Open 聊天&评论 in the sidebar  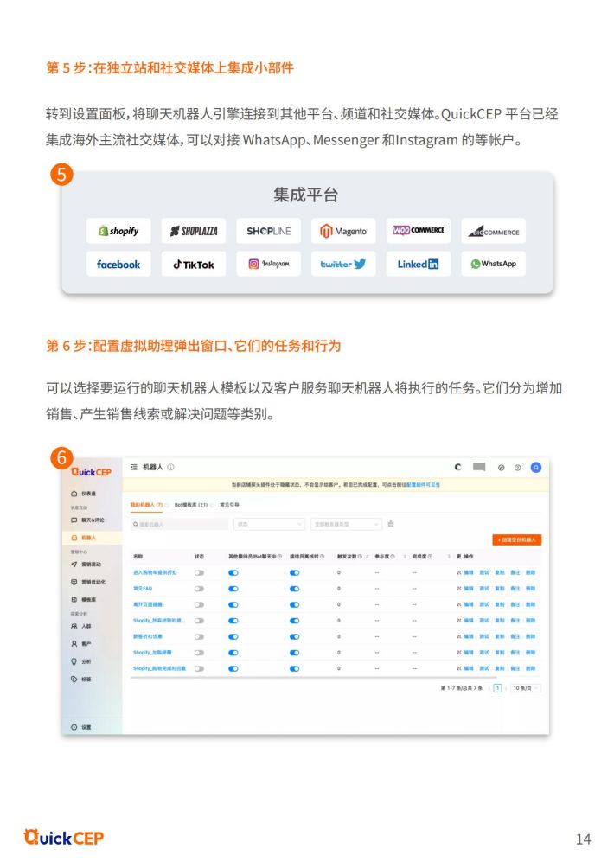(87, 520)
